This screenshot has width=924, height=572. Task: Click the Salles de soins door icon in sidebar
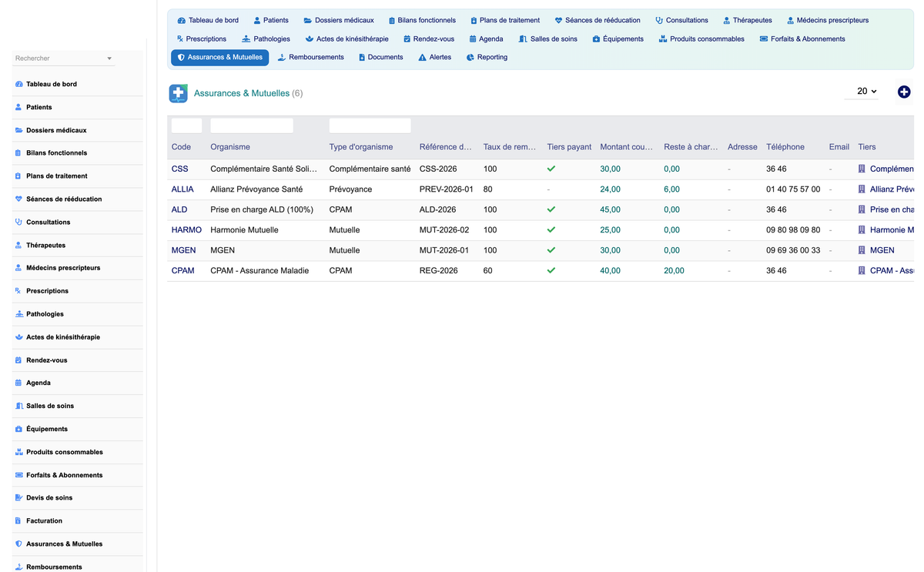click(18, 406)
